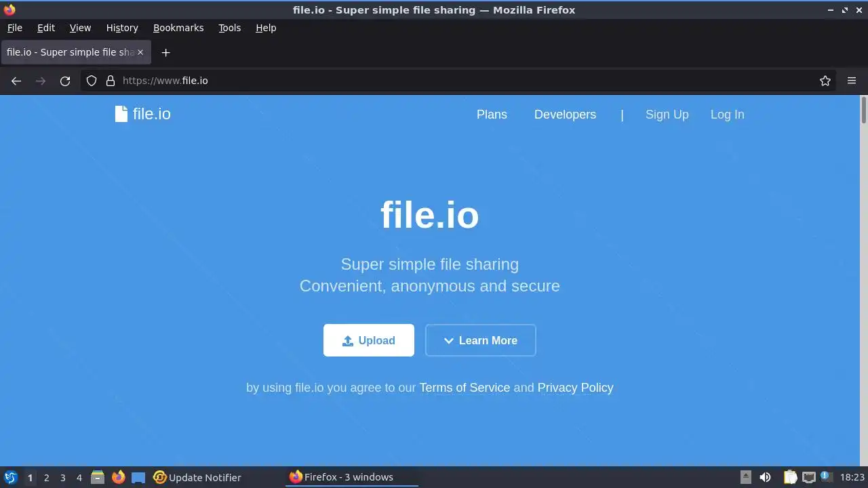Click the tray expand arrow icon

point(746,477)
